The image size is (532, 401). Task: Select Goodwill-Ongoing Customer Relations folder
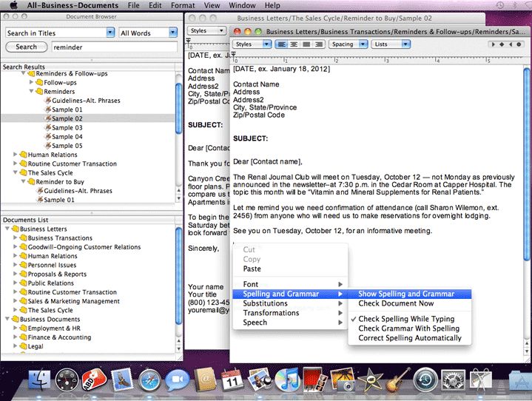[84, 247]
